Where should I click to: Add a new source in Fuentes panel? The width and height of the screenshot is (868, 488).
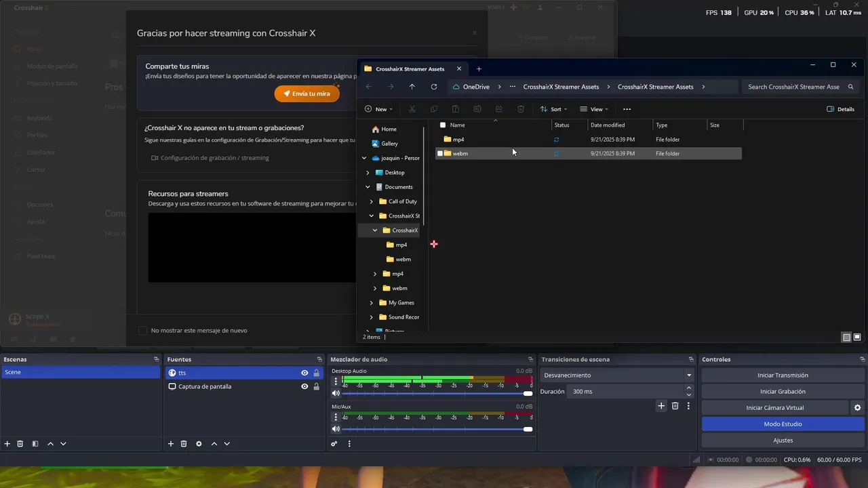(x=171, y=444)
